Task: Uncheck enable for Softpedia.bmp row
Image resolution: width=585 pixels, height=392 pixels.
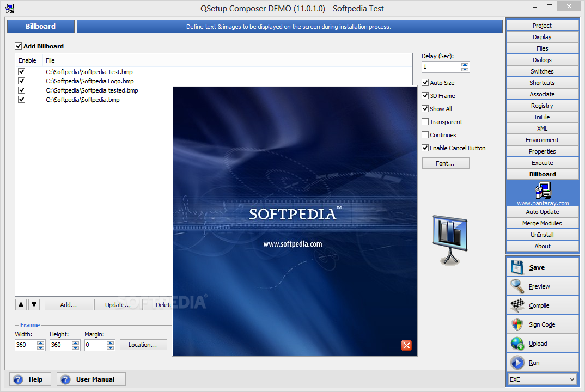Action: pyautogui.click(x=22, y=100)
